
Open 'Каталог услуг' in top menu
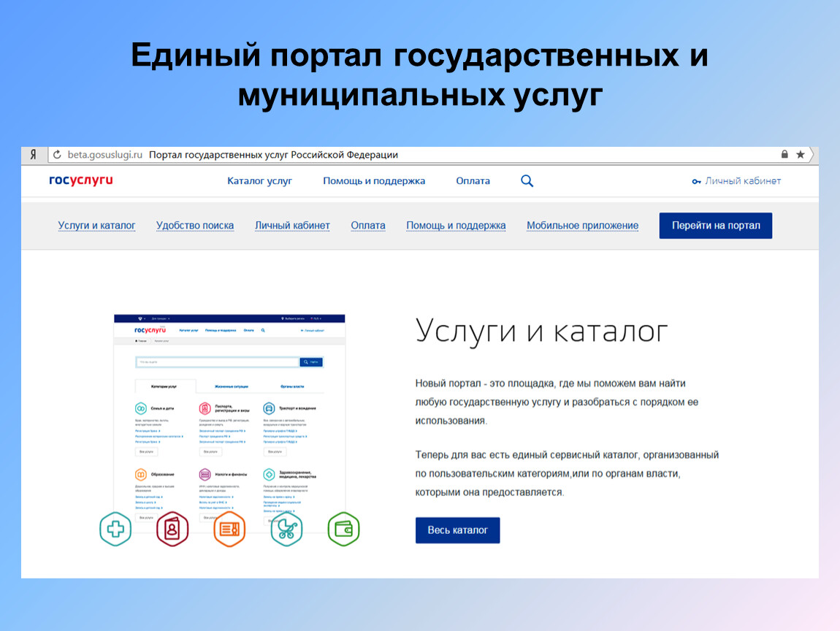(259, 181)
